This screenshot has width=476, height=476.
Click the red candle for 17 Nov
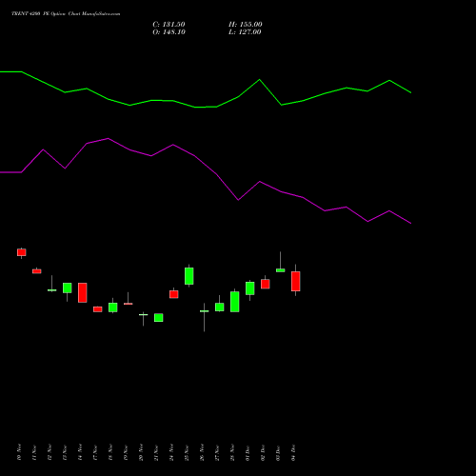pos(98,309)
